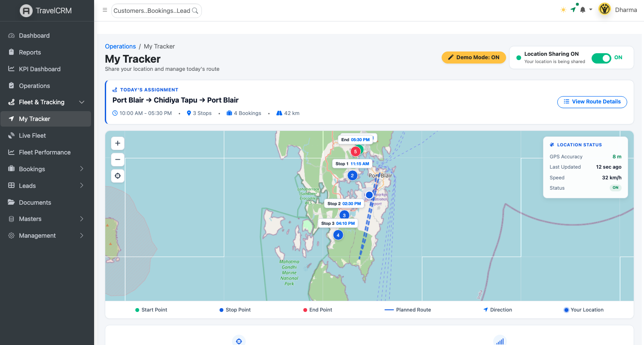Screen dimensions: 644x345
Task: Open Fleet Performance page
Action: click(x=46, y=152)
